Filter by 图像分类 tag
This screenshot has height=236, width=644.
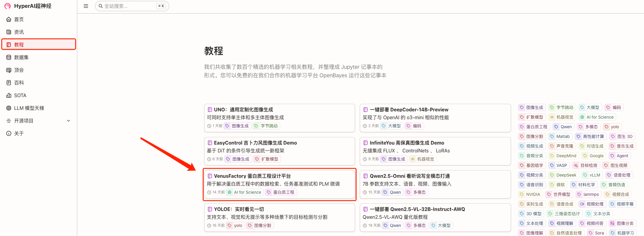pyautogui.click(x=622, y=223)
